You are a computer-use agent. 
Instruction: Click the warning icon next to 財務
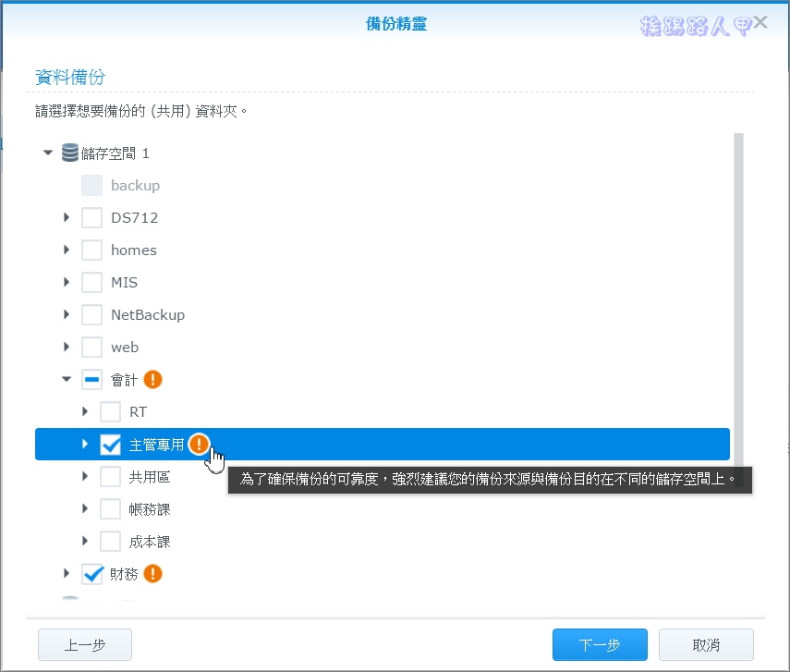click(152, 574)
